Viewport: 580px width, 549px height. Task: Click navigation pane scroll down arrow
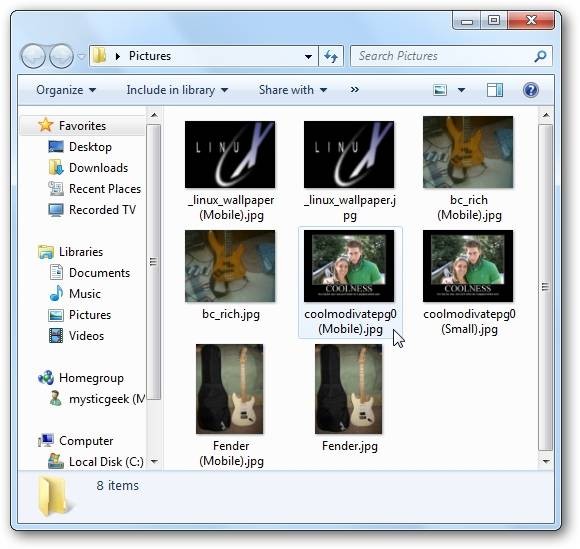(x=154, y=461)
